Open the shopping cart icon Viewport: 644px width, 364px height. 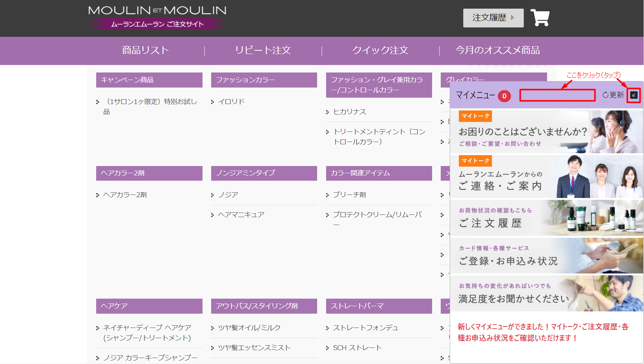(540, 18)
